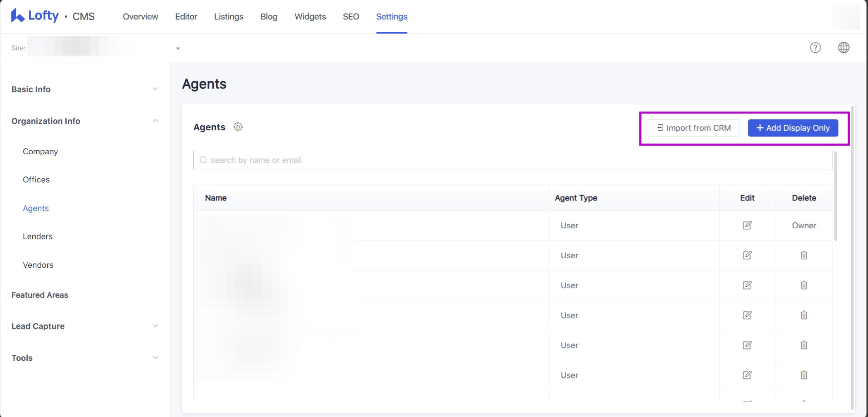Click edit icon for third agent row

point(747,285)
